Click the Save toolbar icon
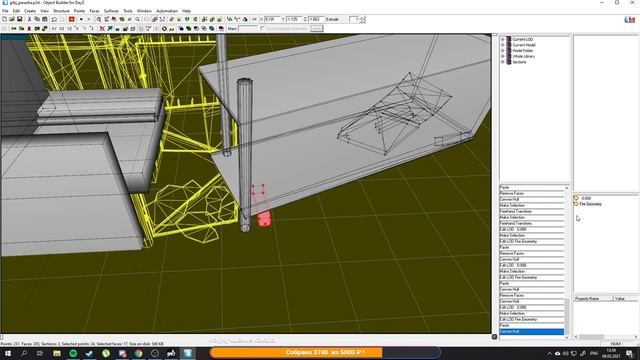Viewport: 640px width, 360px height. pos(19,19)
